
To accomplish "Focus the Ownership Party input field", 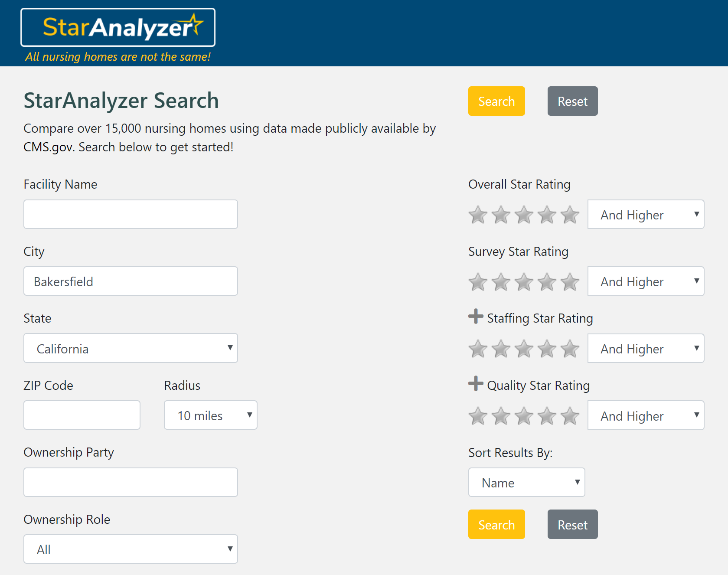I will click(x=131, y=482).
